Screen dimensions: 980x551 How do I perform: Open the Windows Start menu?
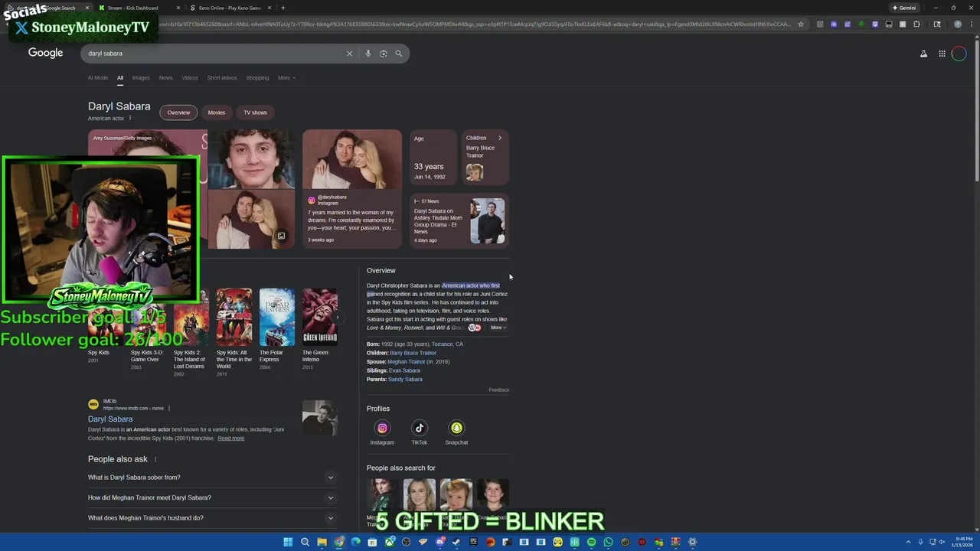tap(288, 542)
